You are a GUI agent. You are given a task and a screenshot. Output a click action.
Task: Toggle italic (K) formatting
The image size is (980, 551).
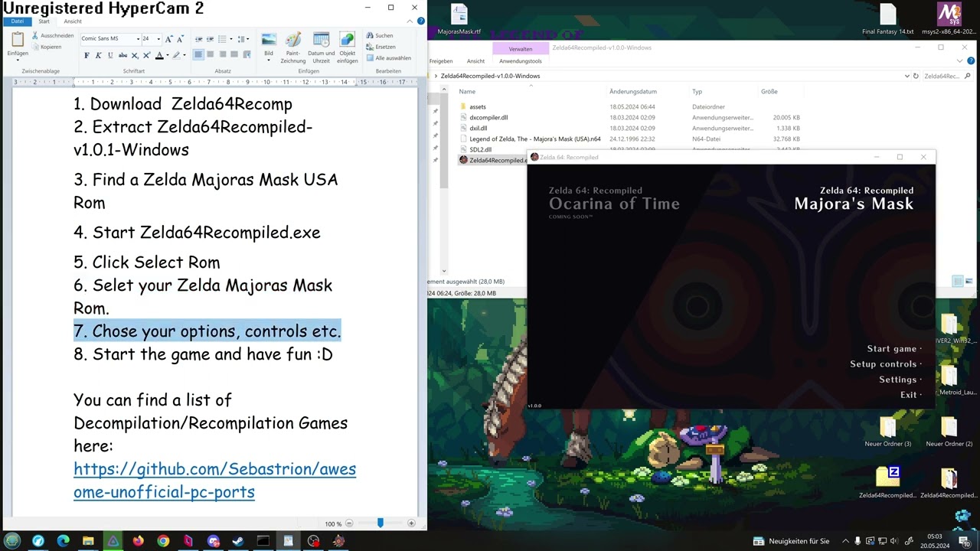pos(98,55)
